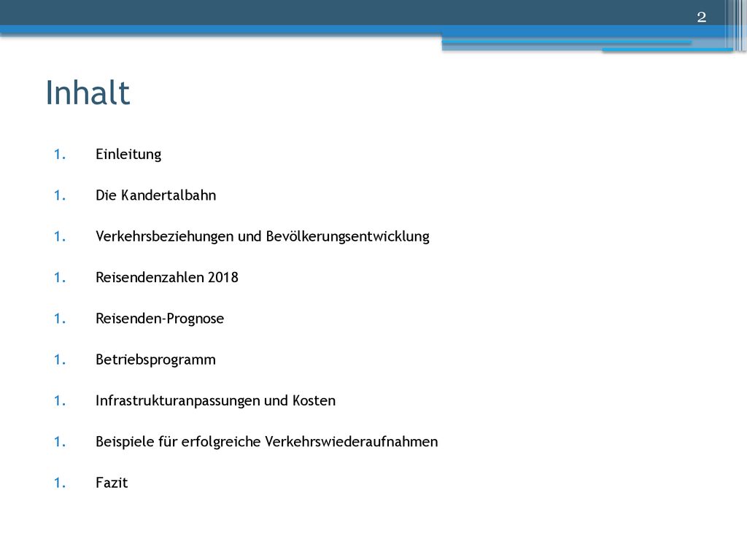Click the 'Betriebsprogramm' entry

point(155,359)
